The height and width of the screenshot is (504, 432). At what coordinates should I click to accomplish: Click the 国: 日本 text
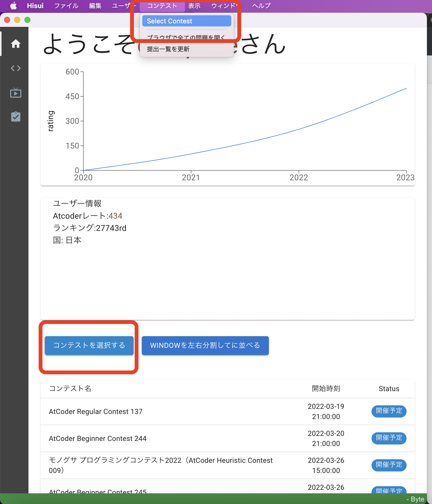tap(67, 240)
